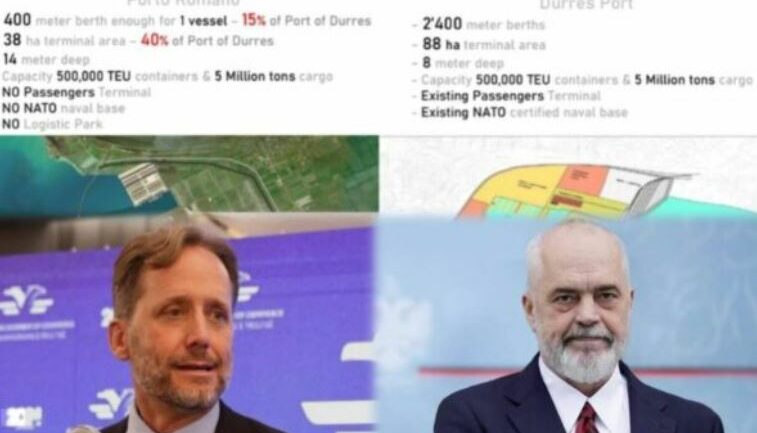Click the photo of the white-bearded man
The width and height of the screenshot is (757, 433).
pos(566,325)
